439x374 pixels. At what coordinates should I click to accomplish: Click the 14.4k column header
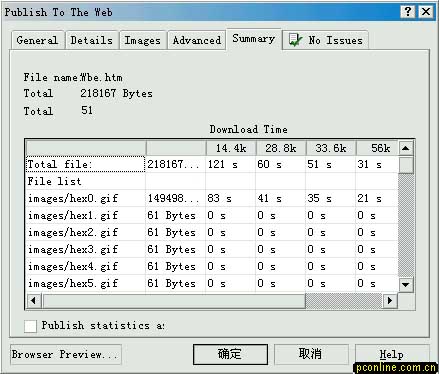pyautogui.click(x=231, y=148)
